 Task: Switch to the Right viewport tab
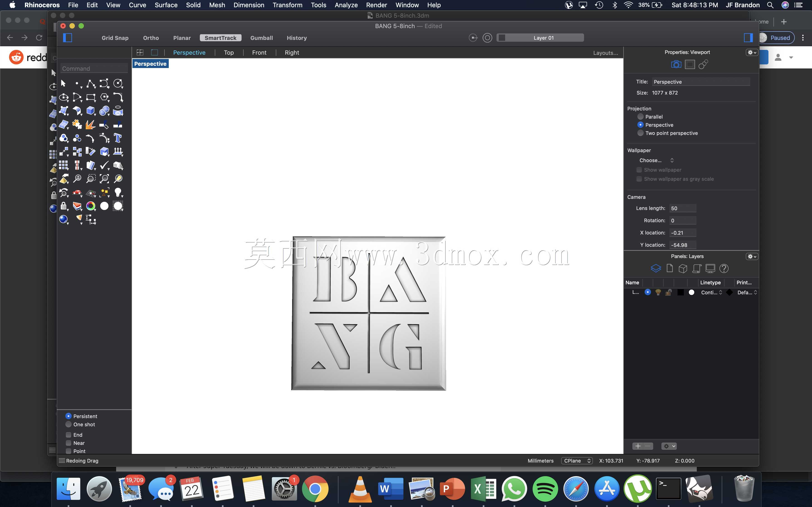pos(292,53)
